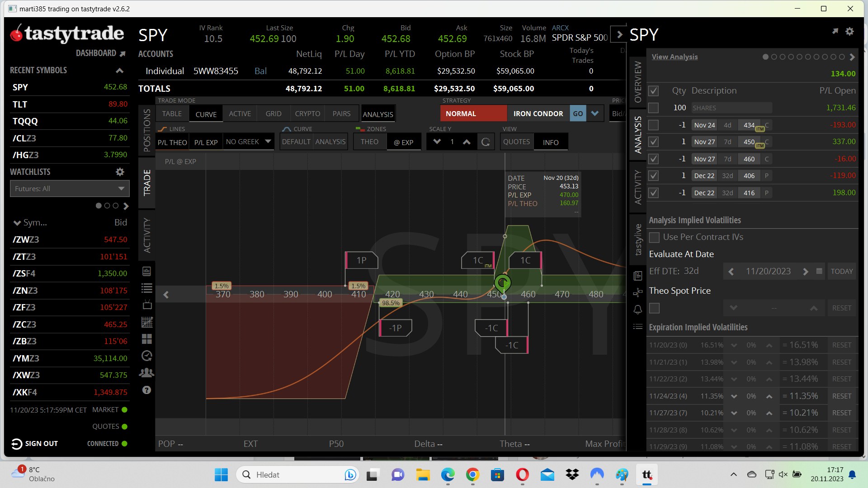Uncheck the Nov 27 460 call checkbox
The height and width of the screenshot is (488, 868).
[x=653, y=159]
